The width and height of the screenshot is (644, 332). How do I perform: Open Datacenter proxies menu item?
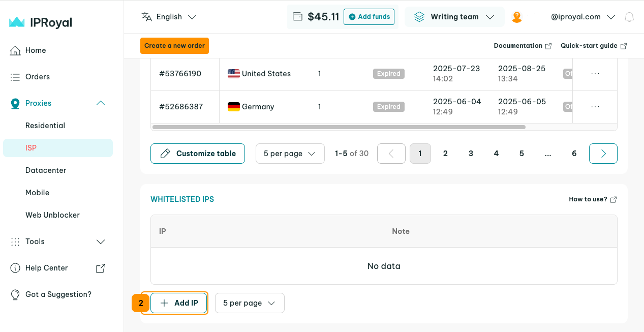click(46, 170)
